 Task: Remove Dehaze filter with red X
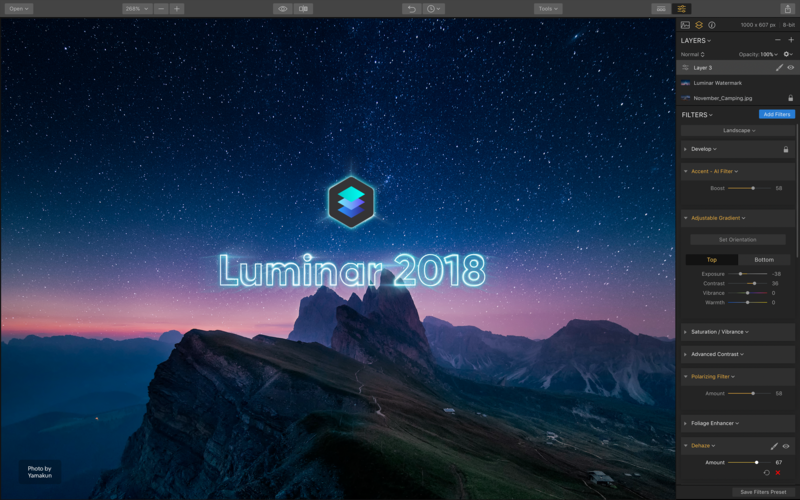click(778, 473)
